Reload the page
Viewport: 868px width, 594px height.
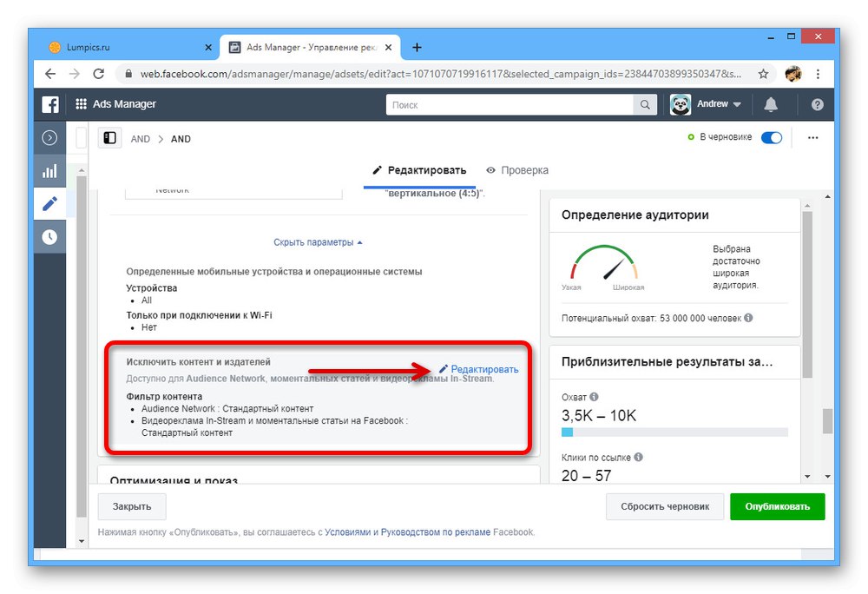(99, 74)
